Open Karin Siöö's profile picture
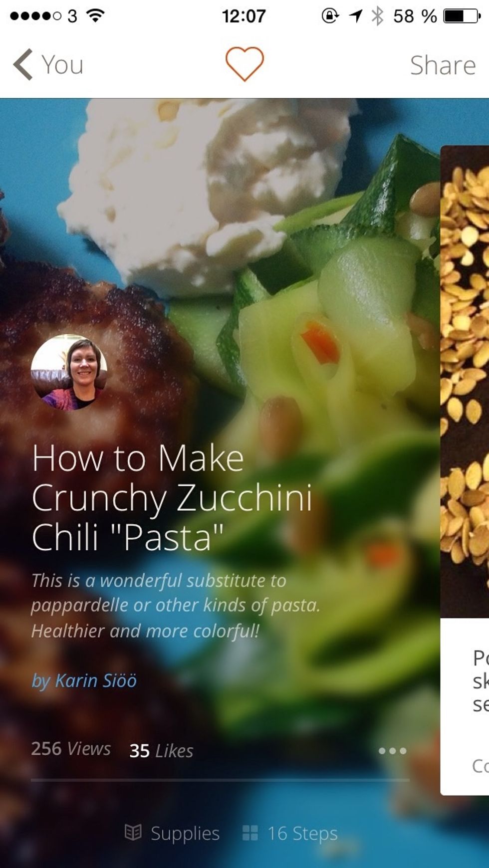Screen dimensions: 489x868 point(69,372)
